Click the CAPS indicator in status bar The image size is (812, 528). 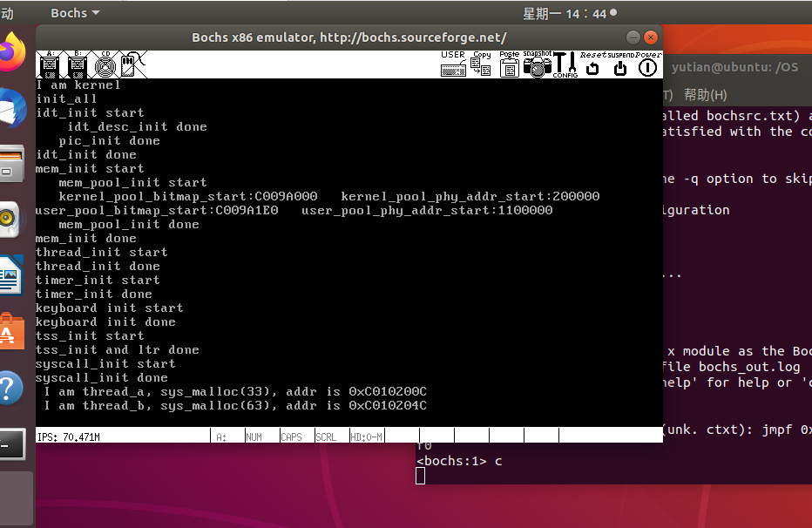click(291, 436)
